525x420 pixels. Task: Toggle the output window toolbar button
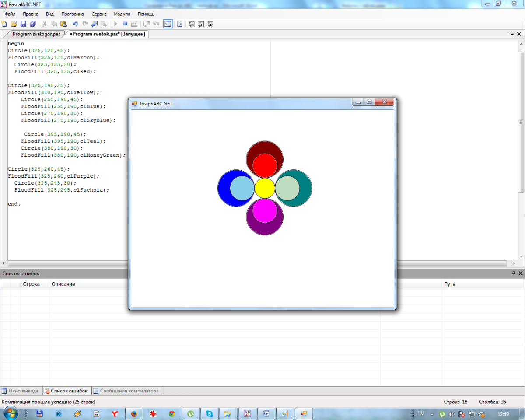168,24
